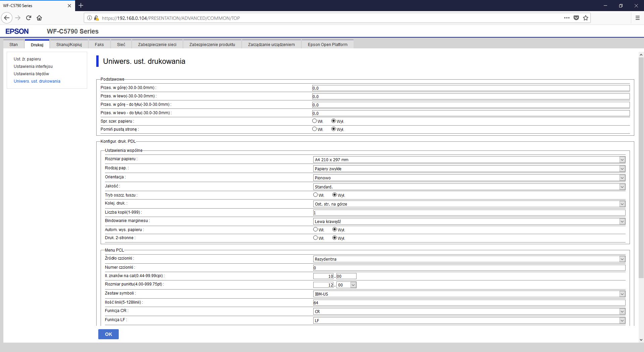The height and width of the screenshot is (352, 644).
Task: Open the Jakość dropdown
Action: pyautogui.click(x=469, y=187)
